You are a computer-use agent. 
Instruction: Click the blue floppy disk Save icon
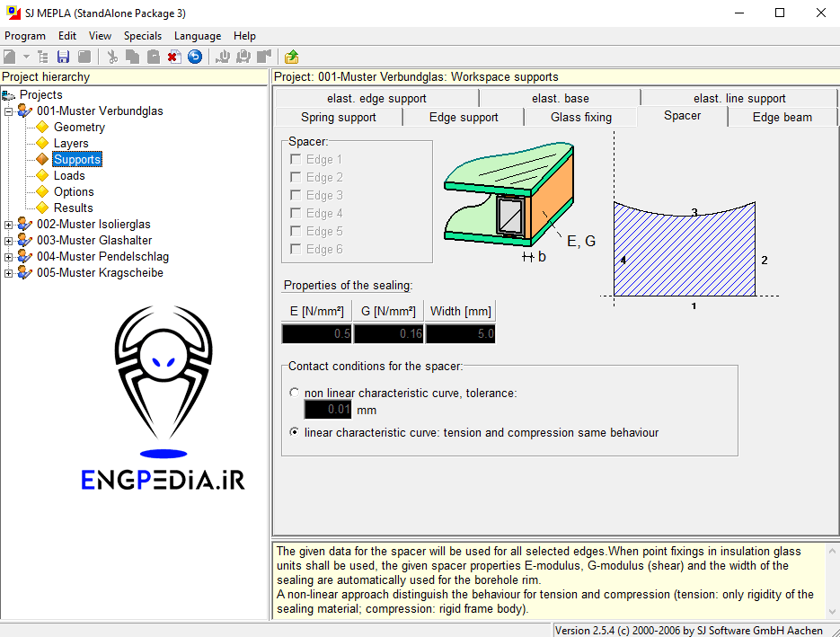pos(63,57)
